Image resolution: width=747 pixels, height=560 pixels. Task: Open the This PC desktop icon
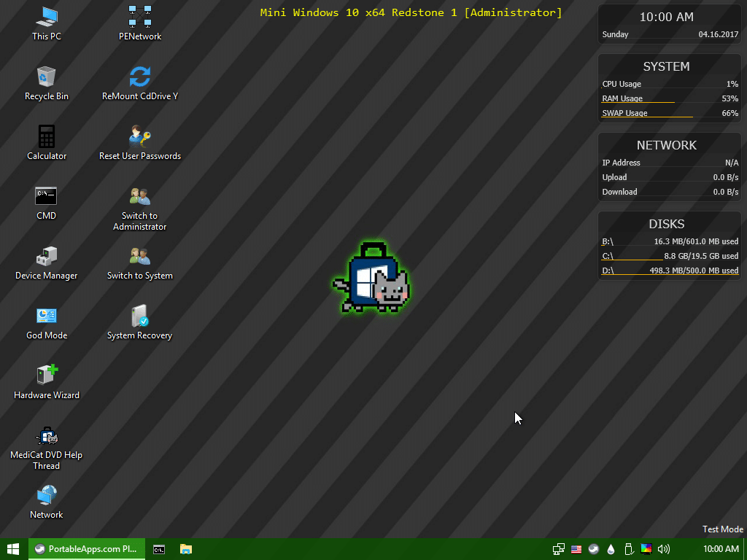(x=47, y=23)
